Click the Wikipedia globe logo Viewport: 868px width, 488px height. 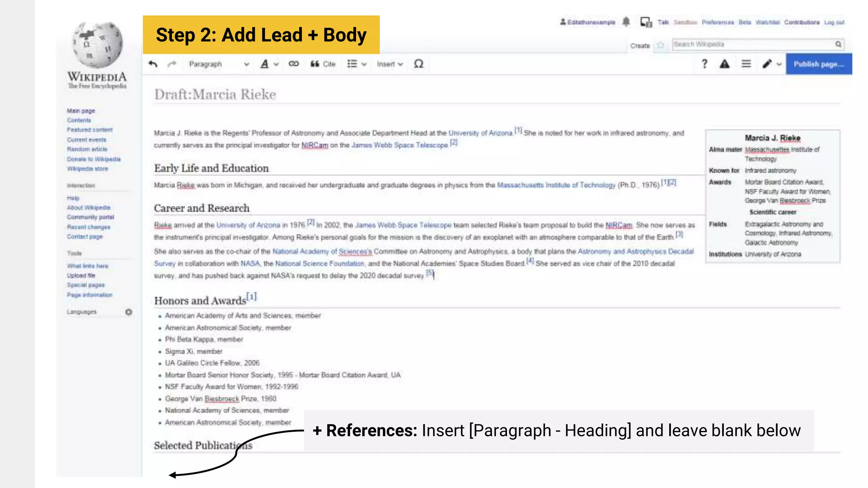tap(97, 45)
